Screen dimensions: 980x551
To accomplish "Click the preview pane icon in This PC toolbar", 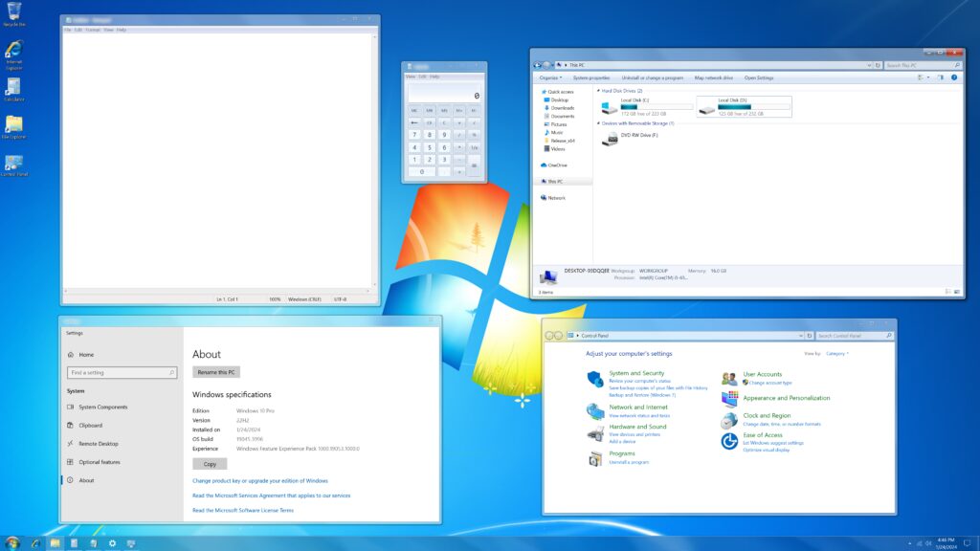I will coord(941,78).
